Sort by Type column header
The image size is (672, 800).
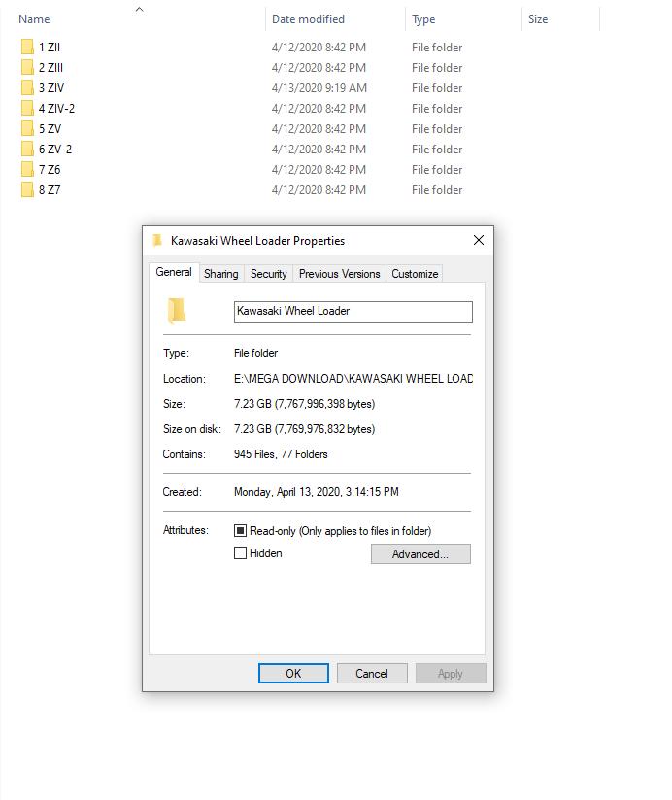423,19
